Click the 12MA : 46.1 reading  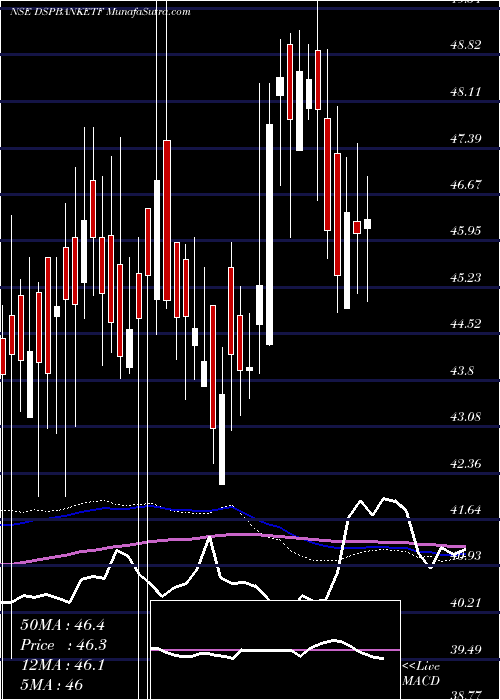[x=62, y=665]
